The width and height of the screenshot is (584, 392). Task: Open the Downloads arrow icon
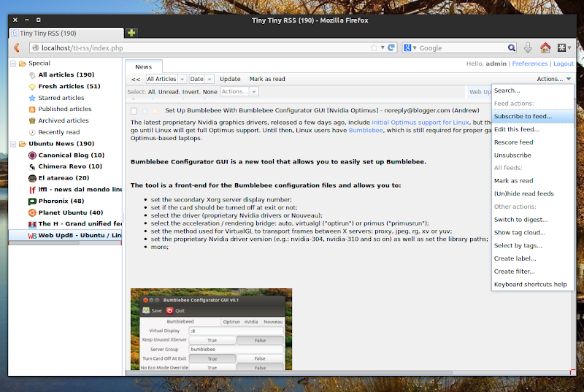[x=528, y=47]
